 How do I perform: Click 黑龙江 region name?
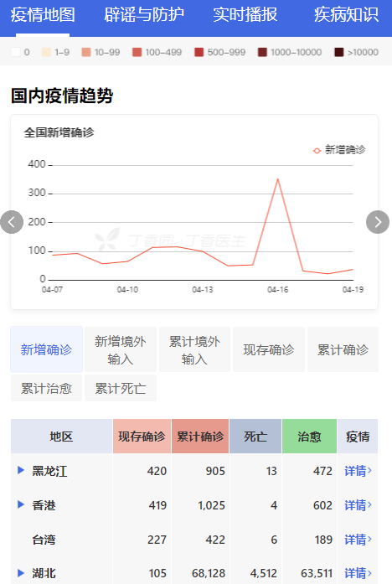tap(49, 471)
